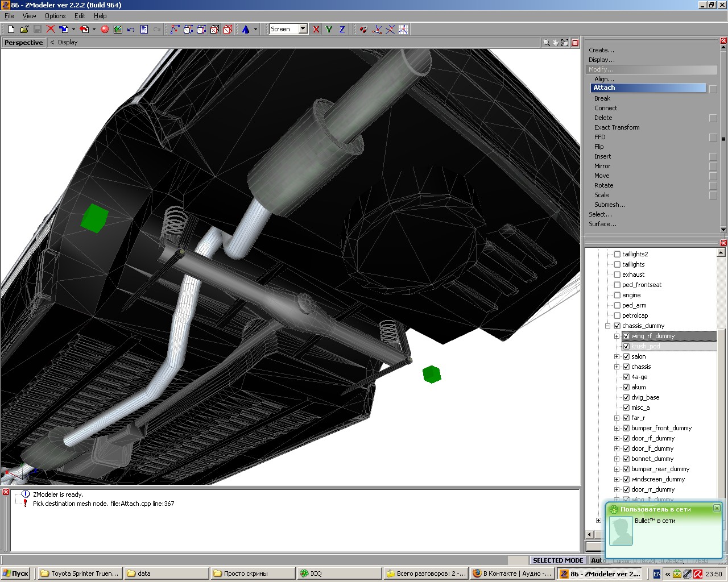Check the petrolcap node checkbox
728x582 pixels.
[x=617, y=315]
